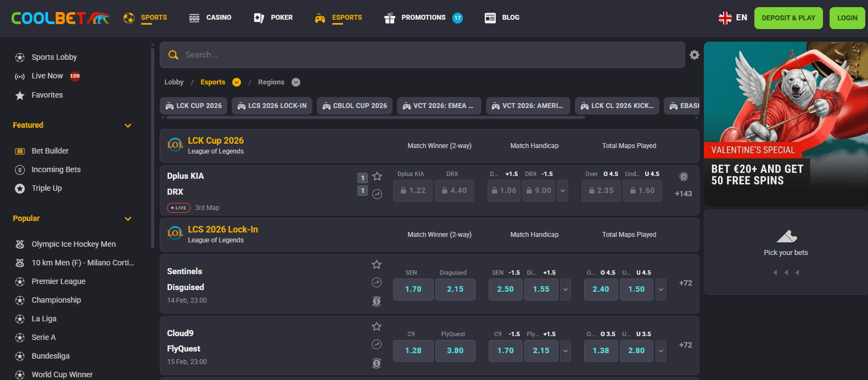The image size is (868, 380).
Task: Select Over 4.5 at odds 2.40
Action: [x=601, y=290]
